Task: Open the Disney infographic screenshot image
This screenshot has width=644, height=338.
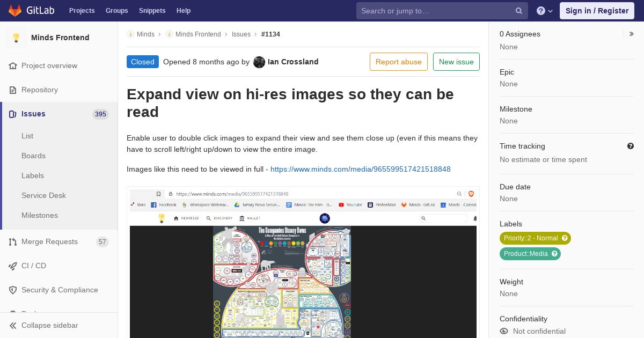Action: click(303, 262)
